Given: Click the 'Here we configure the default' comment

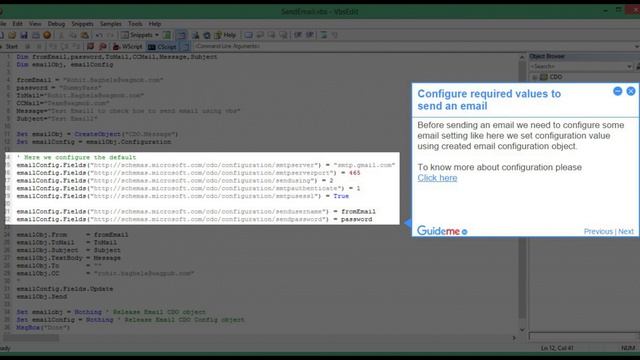Looking at the screenshot, I should point(76,157).
